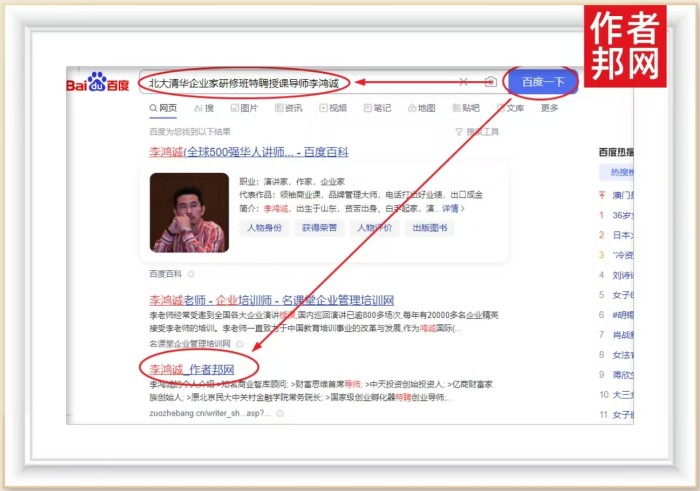Click the 人物身份 tag button

click(x=262, y=228)
